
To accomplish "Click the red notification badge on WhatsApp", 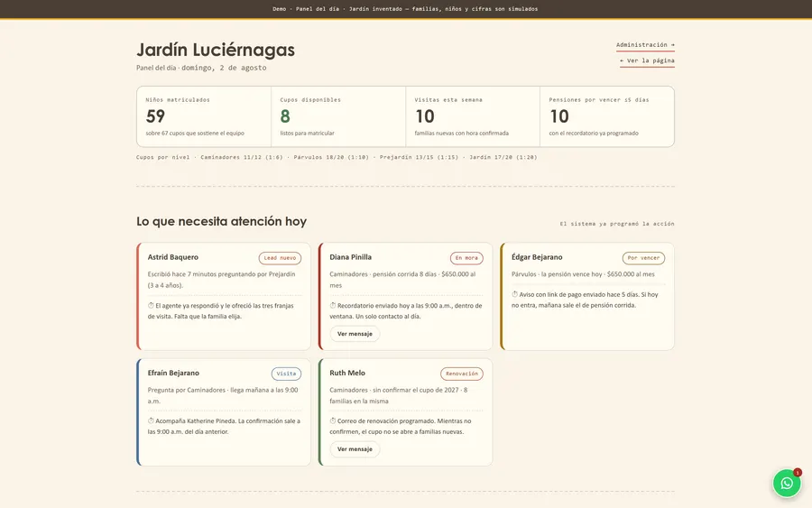I will (x=798, y=472).
